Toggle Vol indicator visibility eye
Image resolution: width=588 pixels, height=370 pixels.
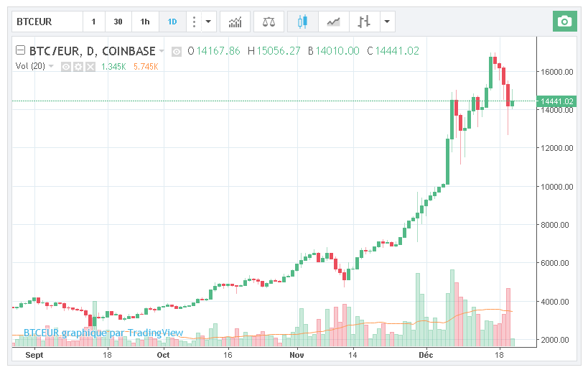pos(65,66)
